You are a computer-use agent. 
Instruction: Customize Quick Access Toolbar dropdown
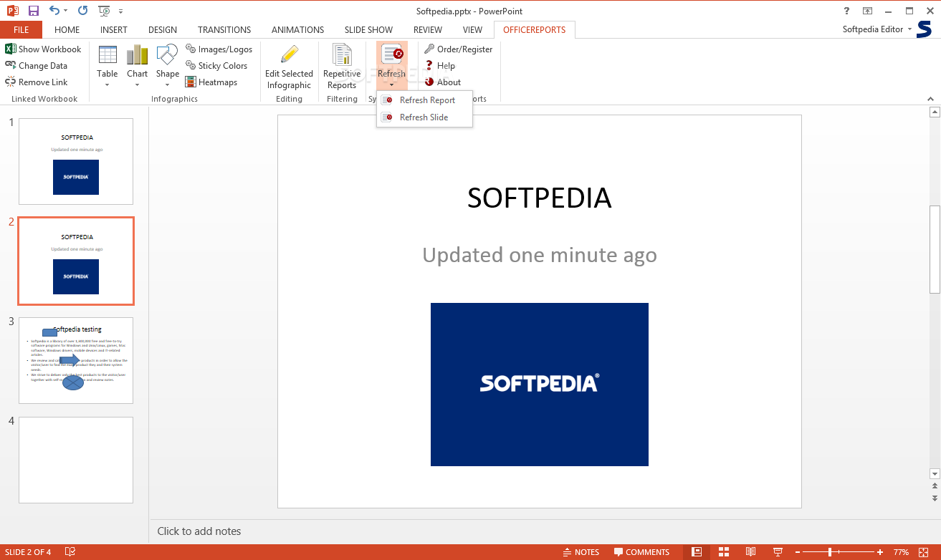[120, 11]
